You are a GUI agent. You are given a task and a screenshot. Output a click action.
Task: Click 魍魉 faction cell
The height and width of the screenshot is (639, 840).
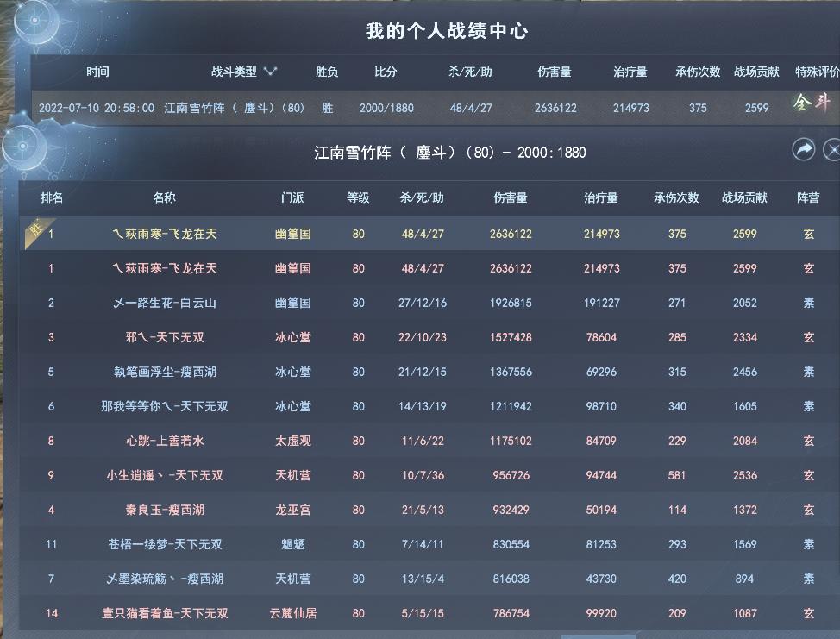[293, 544]
